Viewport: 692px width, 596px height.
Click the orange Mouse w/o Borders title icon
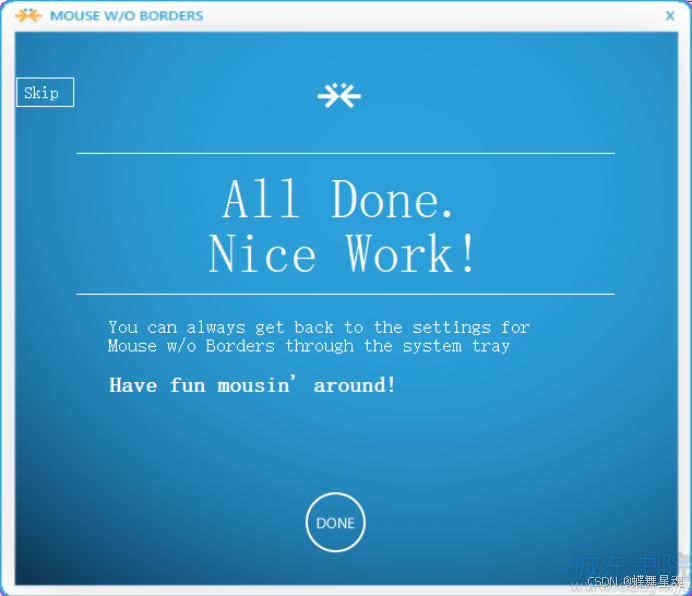tap(28, 15)
